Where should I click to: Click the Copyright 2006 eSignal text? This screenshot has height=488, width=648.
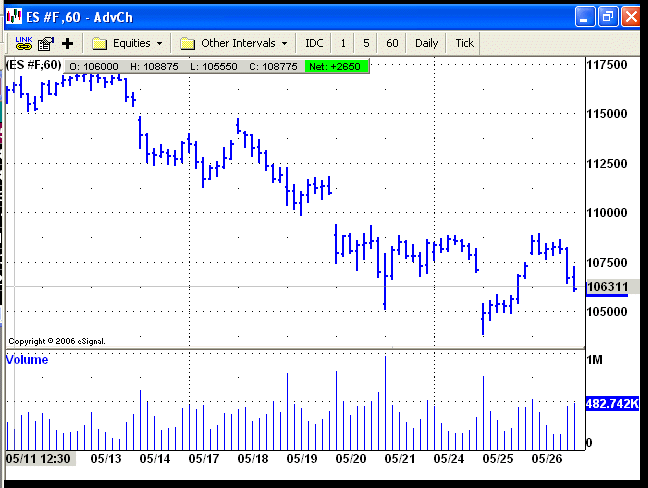pyautogui.click(x=57, y=341)
